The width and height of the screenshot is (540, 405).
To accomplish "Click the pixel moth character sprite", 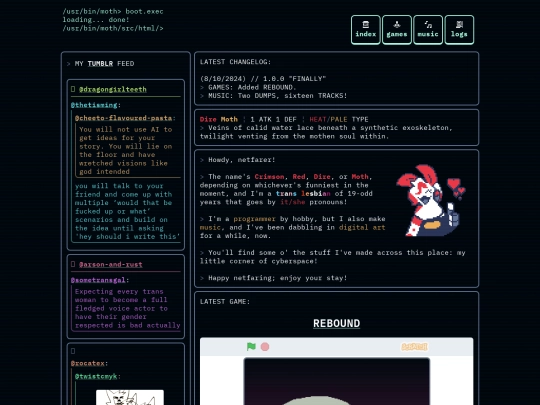I will 430,200.
